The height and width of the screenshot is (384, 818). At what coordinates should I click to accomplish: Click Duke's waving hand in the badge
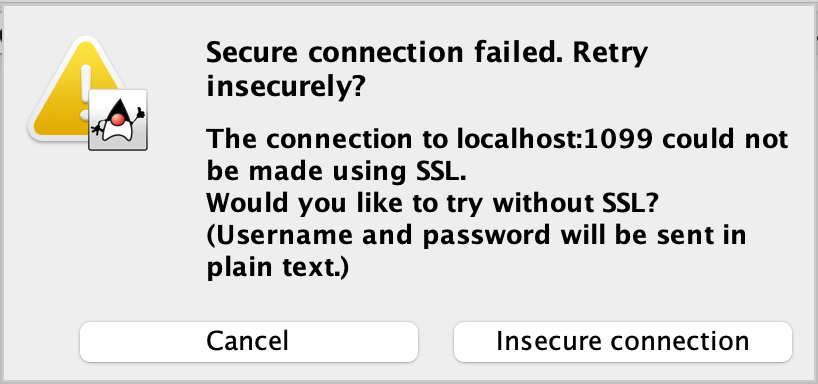(139, 113)
